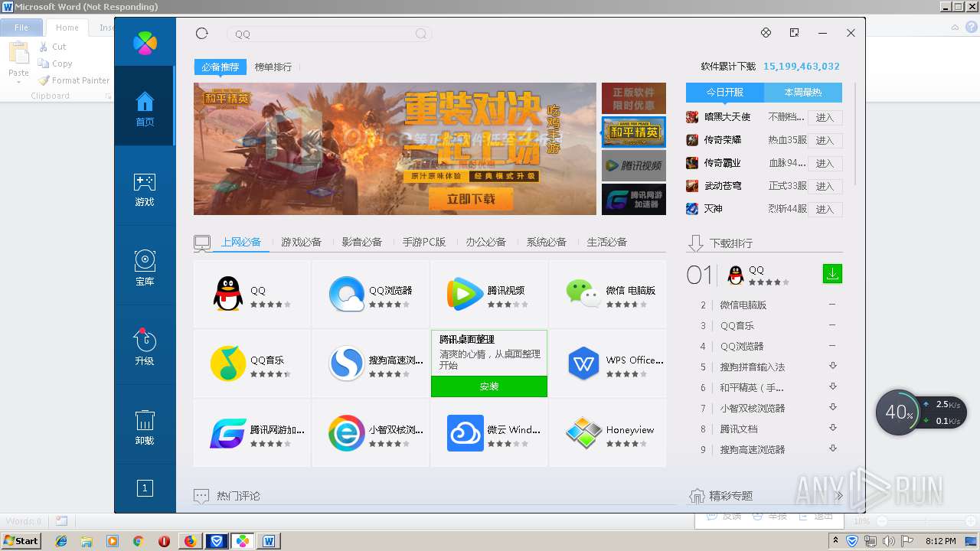The height and width of the screenshot is (551, 980).
Task: Open the 热门评论 section heading
Action: click(x=238, y=496)
